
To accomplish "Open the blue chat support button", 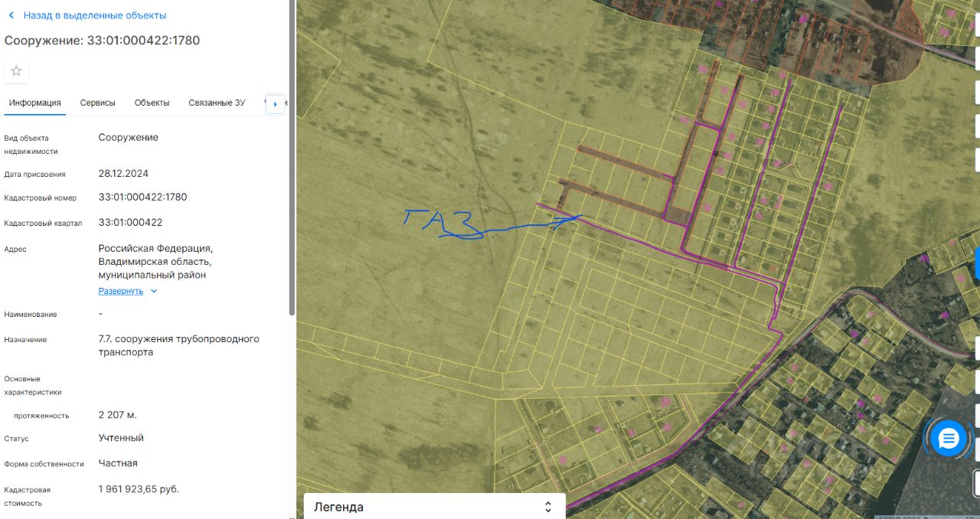I will point(948,439).
